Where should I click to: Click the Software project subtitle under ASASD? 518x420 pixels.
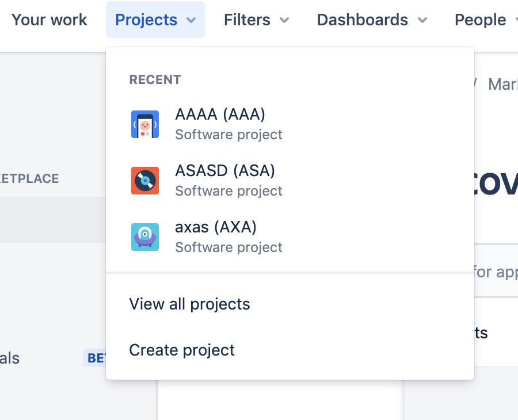(228, 191)
